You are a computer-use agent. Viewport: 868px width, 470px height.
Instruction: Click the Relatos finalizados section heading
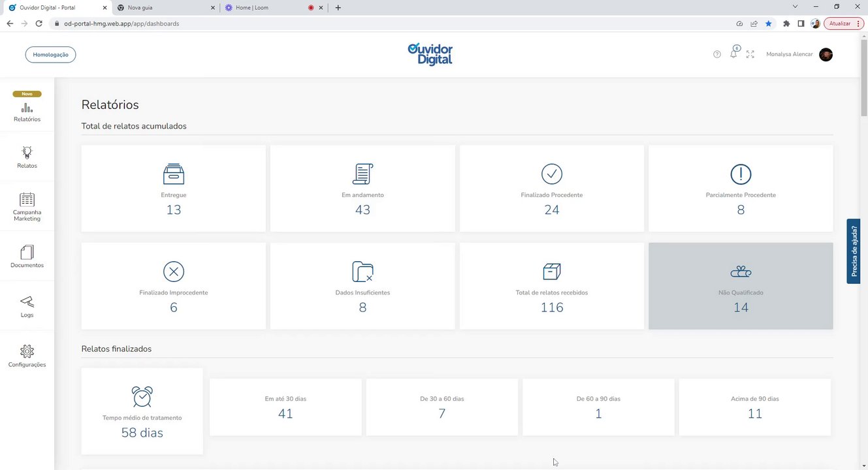pos(116,349)
